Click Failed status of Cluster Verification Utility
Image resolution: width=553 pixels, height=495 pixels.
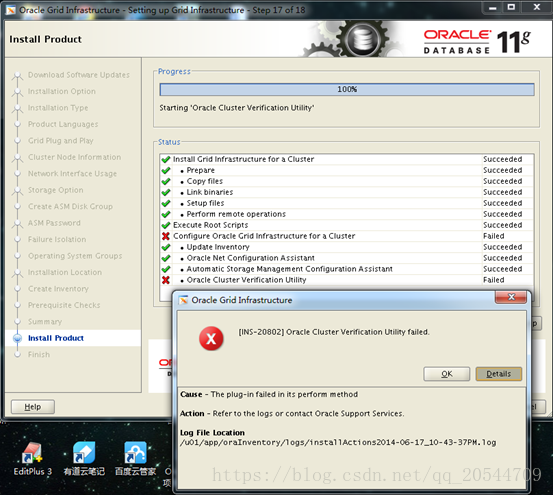[493, 280]
